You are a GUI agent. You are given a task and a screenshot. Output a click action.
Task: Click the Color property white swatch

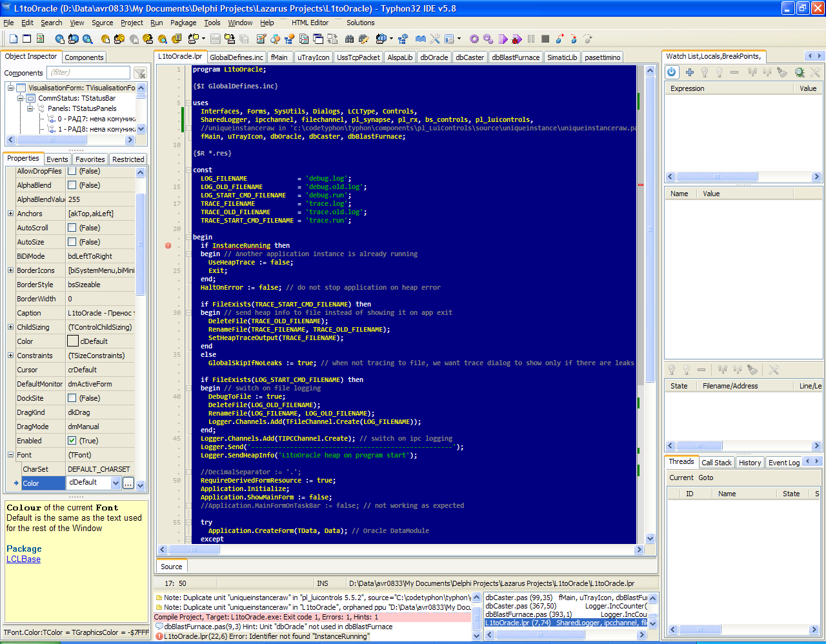point(73,341)
